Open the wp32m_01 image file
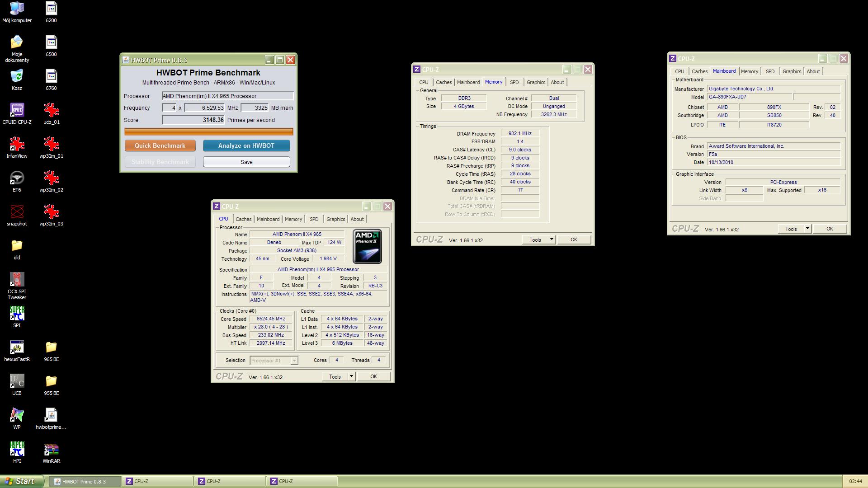 51,147
